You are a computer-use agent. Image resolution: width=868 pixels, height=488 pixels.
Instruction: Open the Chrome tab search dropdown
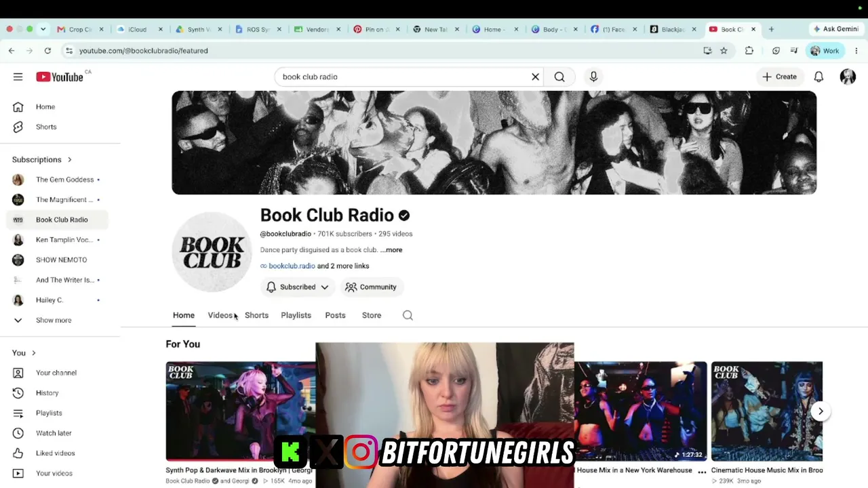pos(43,29)
